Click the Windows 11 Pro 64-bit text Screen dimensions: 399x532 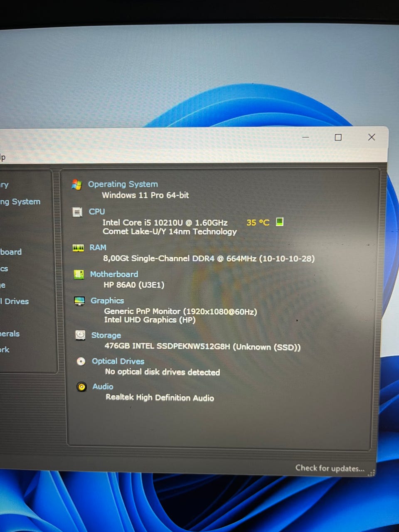(145, 195)
